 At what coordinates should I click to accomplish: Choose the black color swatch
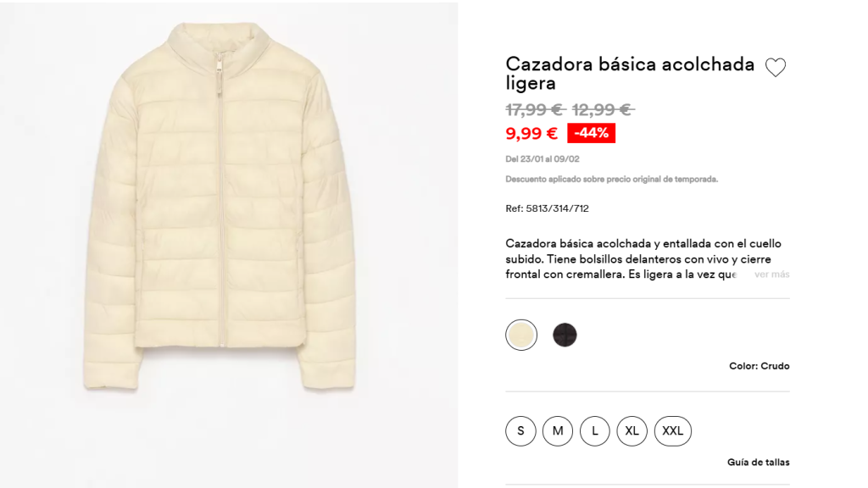(x=565, y=335)
